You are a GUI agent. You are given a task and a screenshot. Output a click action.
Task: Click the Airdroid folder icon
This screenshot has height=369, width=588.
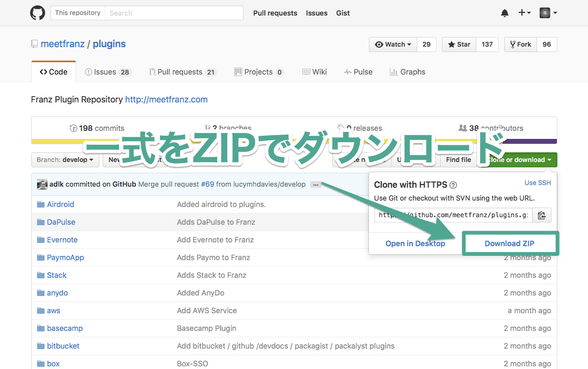pos(41,204)
